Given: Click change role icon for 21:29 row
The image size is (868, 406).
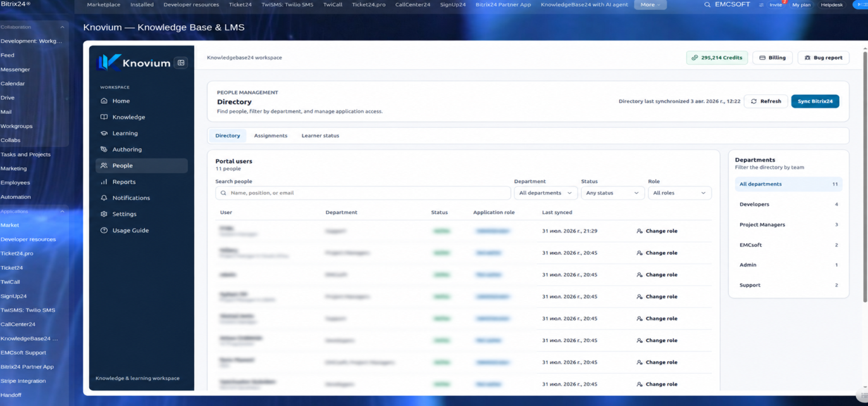Looking at the screenshot, I should point(640,231).
